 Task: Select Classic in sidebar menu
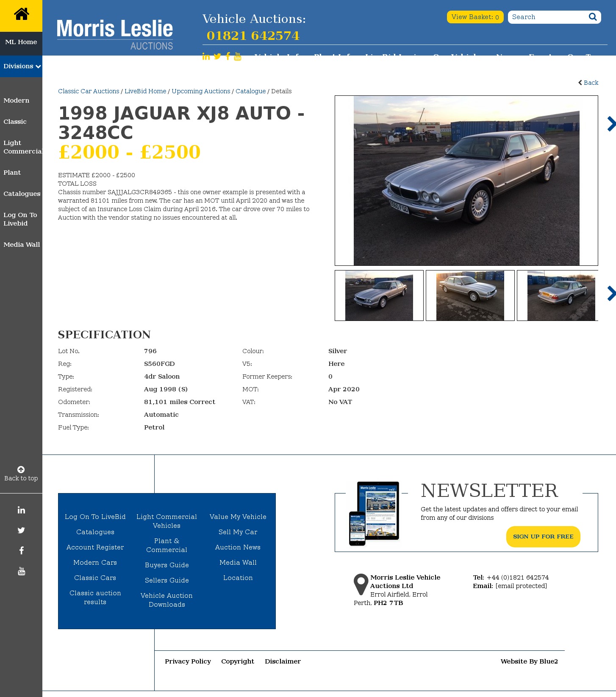coord(15,122)
